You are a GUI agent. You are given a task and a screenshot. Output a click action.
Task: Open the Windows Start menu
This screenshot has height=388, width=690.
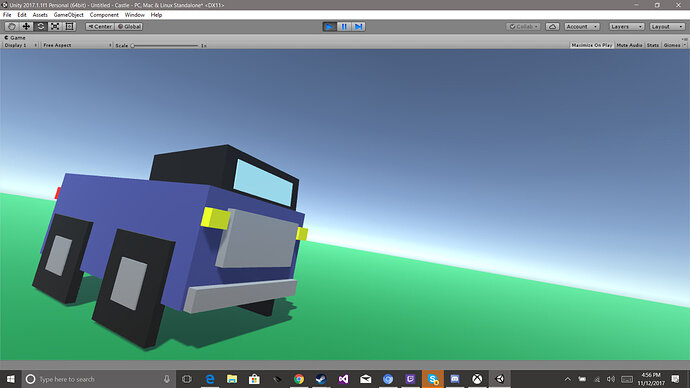click(11, 379)
